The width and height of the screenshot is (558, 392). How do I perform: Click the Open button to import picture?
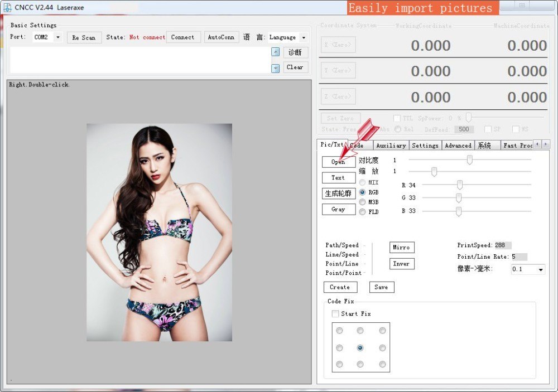coord(339,162)
